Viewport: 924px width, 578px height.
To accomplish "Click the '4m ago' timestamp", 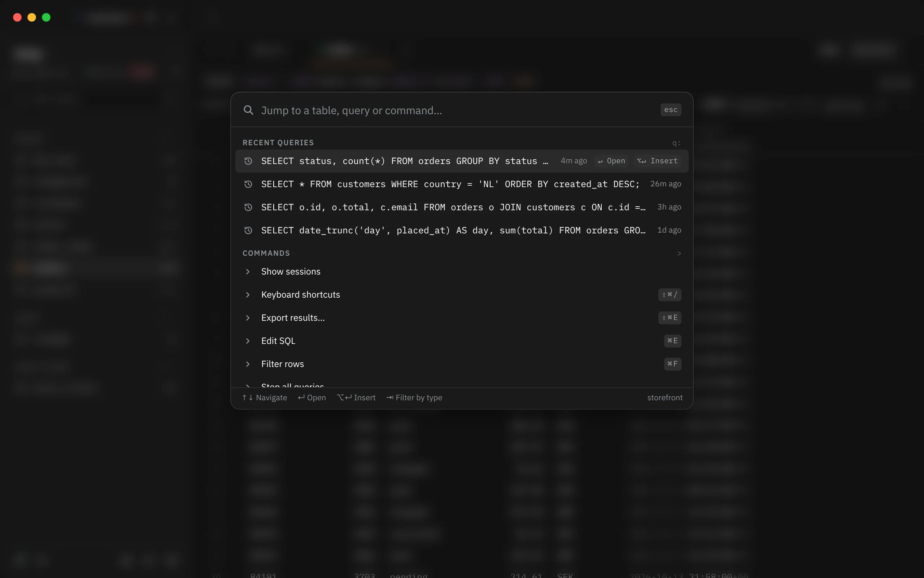I will point(574,161).
